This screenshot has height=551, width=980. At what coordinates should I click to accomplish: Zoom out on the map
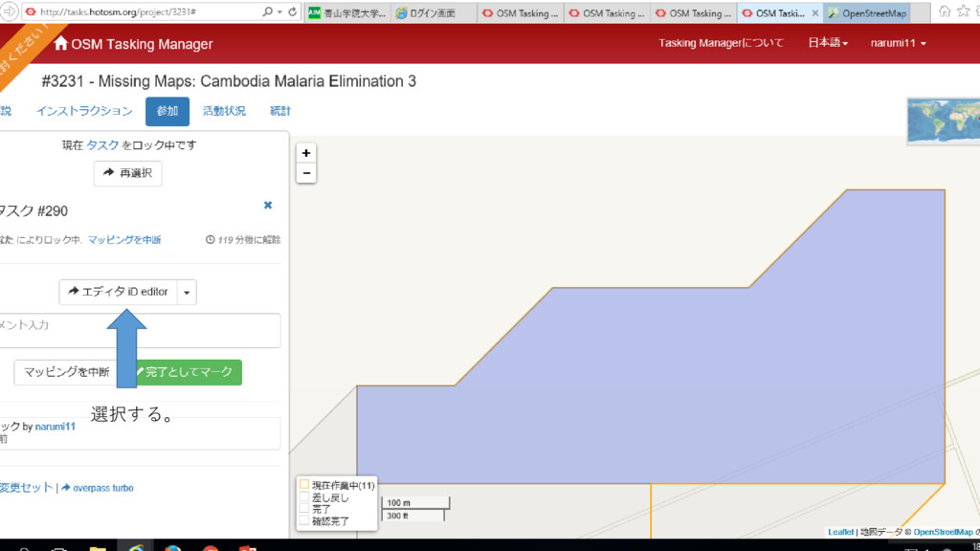coord(306,173)
